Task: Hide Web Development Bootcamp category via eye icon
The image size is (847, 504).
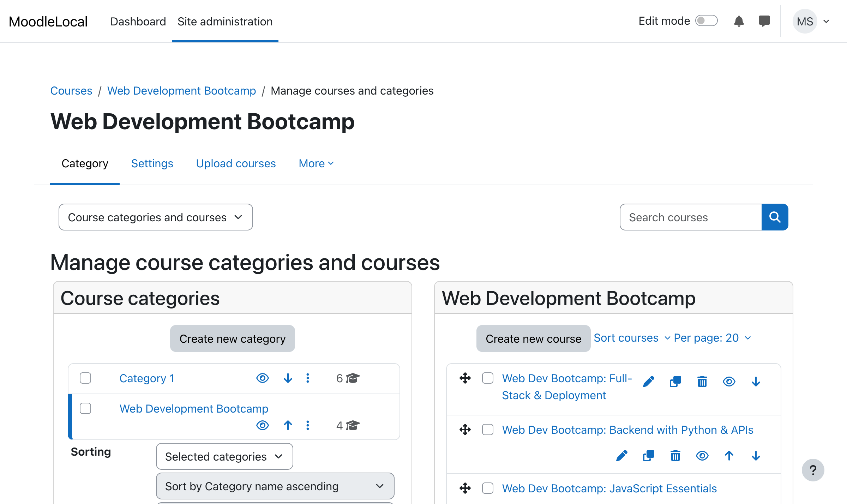Action: [x=263, y=425]
